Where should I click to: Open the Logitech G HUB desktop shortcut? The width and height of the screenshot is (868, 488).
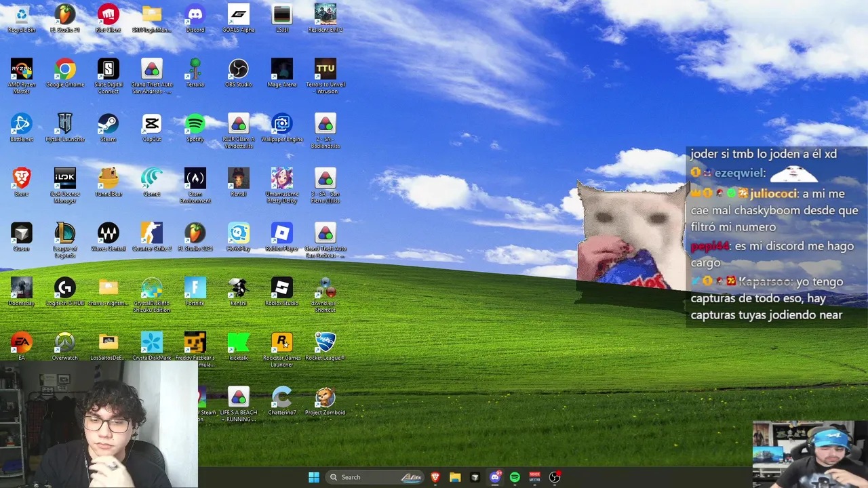[65, 291]
